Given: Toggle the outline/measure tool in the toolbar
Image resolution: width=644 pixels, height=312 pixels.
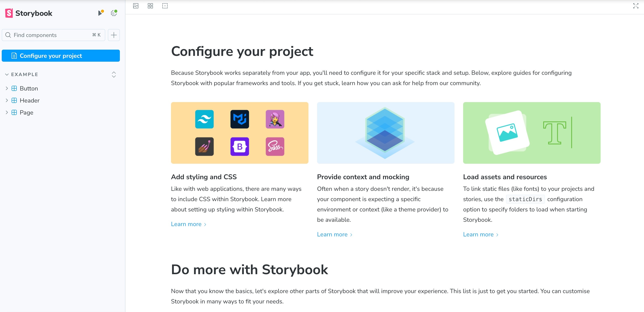Looking at the screenshot, I should point(165,6).
